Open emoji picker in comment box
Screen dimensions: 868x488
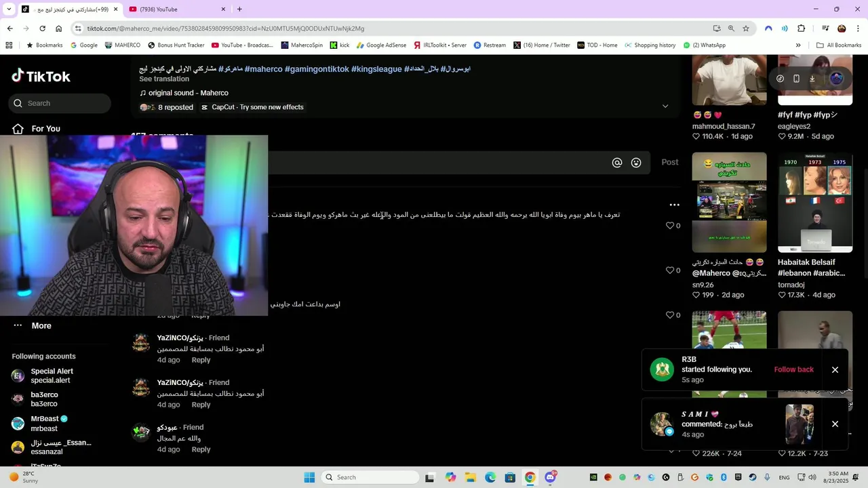point(636,163)
